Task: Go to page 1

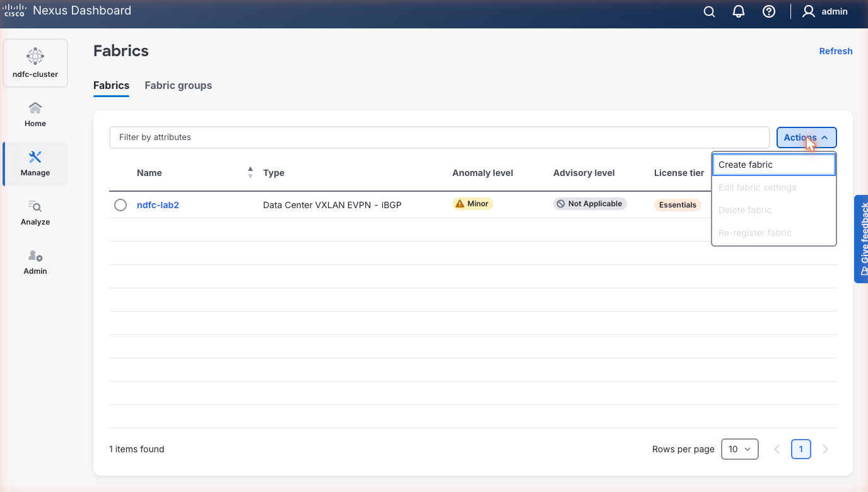Action: [x=801, y=449]
